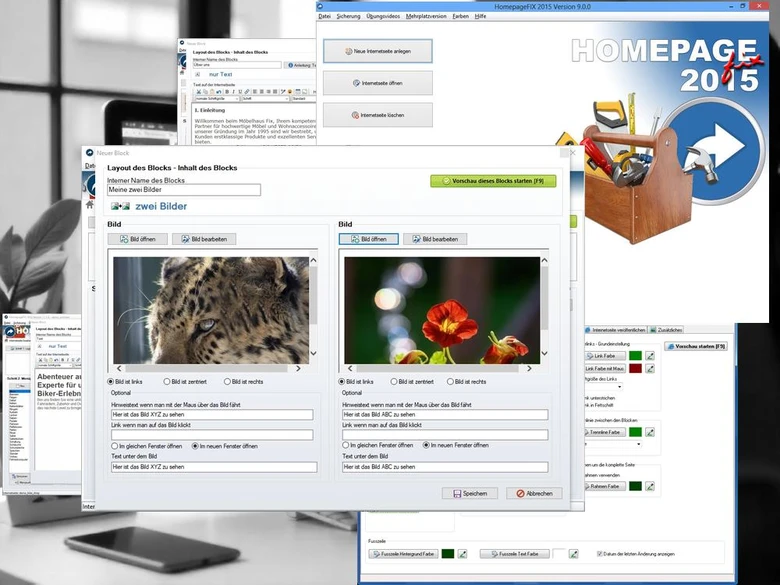Image resolution: width=780 pixels, height=585 pixels.
Task: Click down arrow of leopard image scrollbar
Action: pyautogui.click(x=313, y=353)
